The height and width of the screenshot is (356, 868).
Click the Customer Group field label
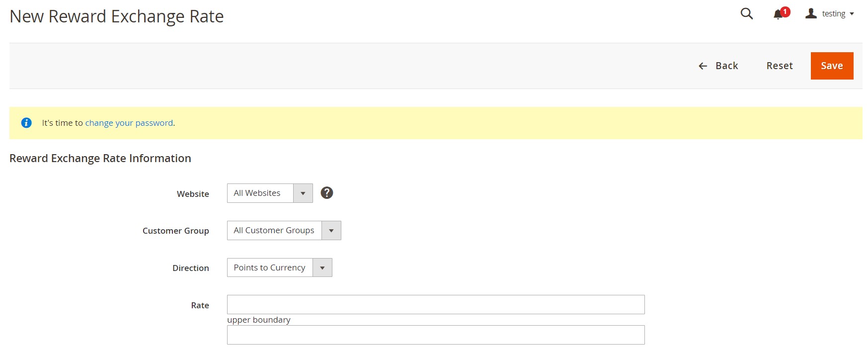pyautogui.click(x=175, y=231)
